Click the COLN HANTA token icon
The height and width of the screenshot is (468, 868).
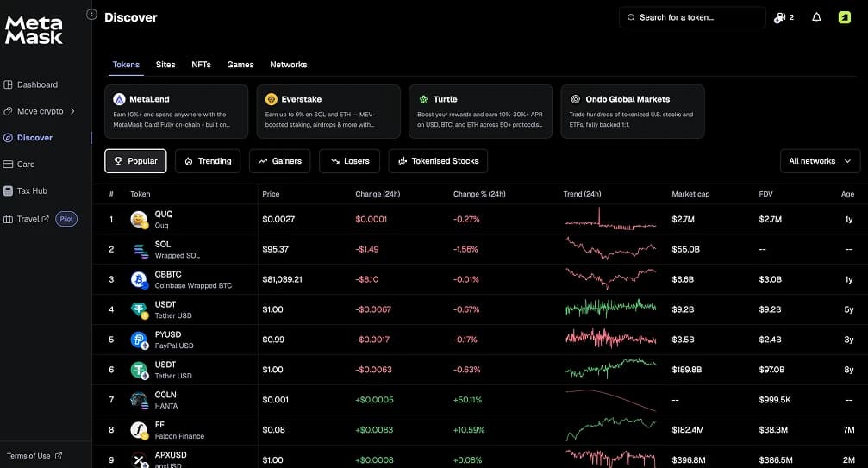pyautogui.click(x=140, y=400)
